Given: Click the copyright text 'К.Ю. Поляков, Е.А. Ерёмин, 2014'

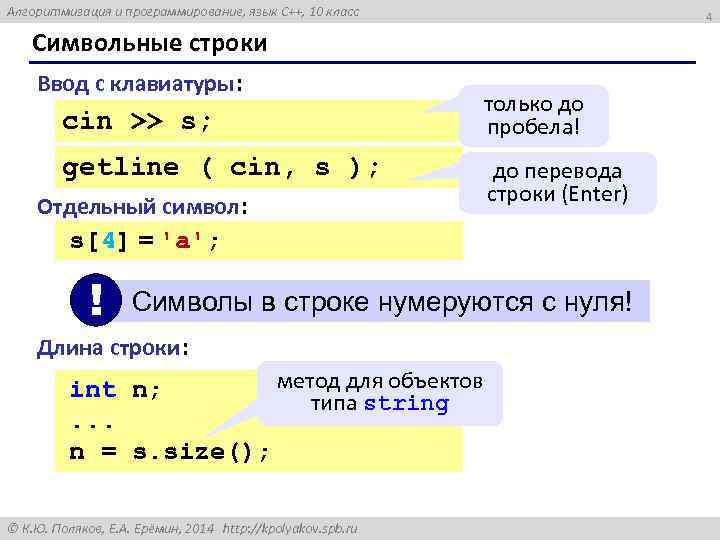Looking at the screenshot, I should pyautogui.click(x=112, y=529).
